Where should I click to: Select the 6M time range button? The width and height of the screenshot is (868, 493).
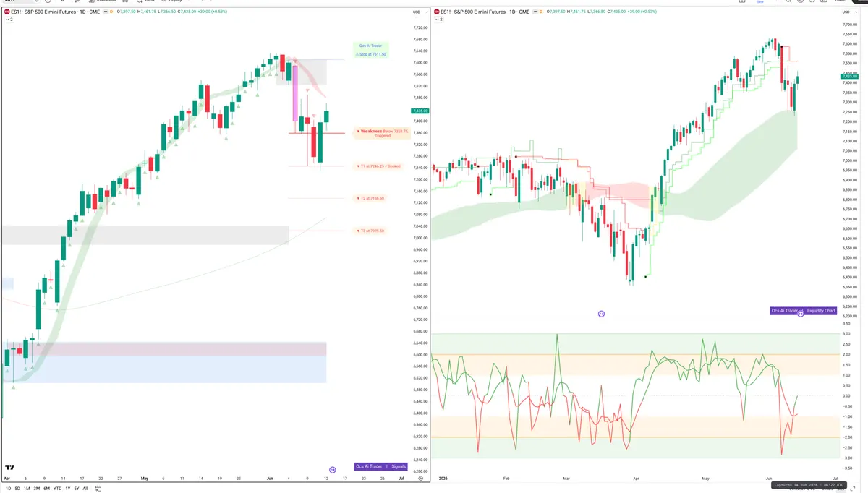pos(46,489)
